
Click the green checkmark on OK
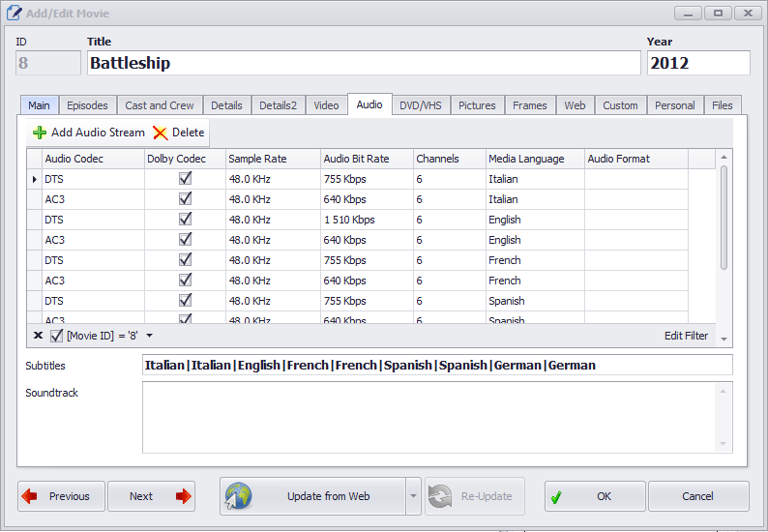coord(556,496)
